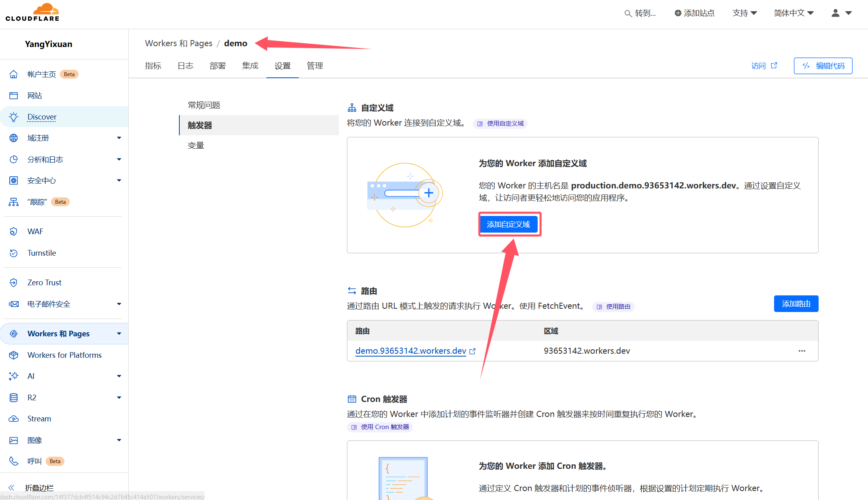Viewport: 868px width, 500px height.
Task: Click external link icon beside demo.93653142.workers.dev
Action: click(x=472, y=351)
